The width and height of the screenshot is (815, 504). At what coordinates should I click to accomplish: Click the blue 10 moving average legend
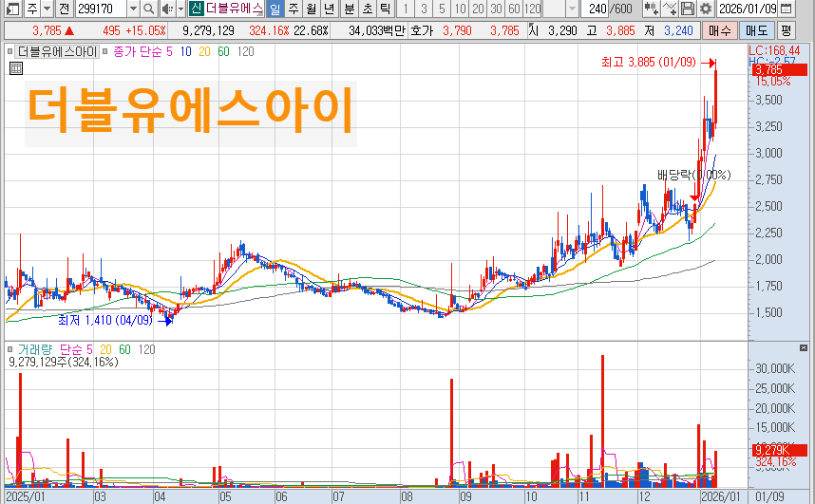[x=186, y=51]
